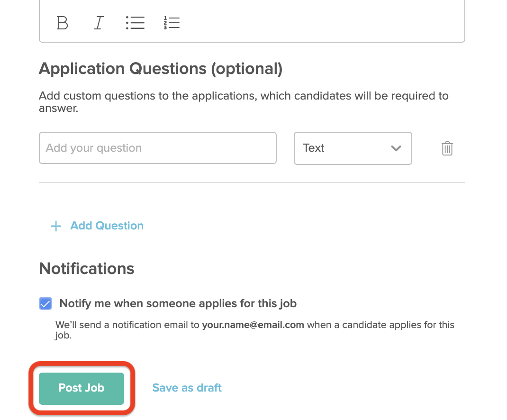This screenshot has height=420, width=507.
Task: Click the Application Questions (optional) heading
Action: click(161, 69)
